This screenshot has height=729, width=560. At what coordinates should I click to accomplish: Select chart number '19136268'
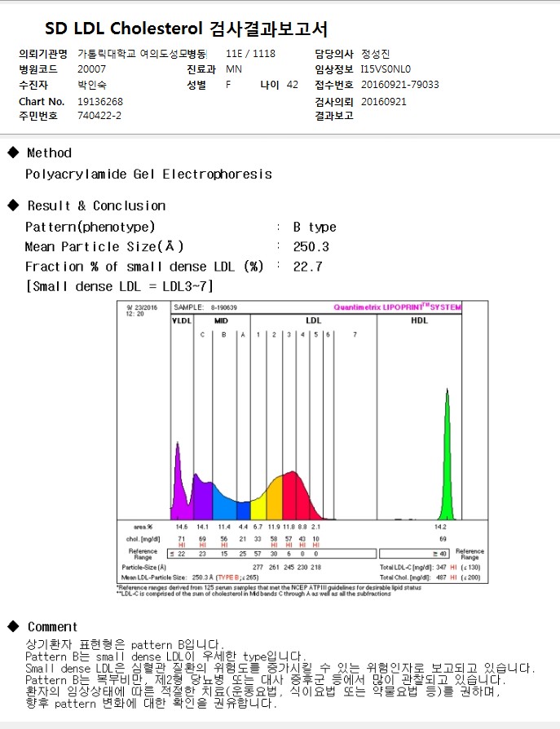(100, 101)
